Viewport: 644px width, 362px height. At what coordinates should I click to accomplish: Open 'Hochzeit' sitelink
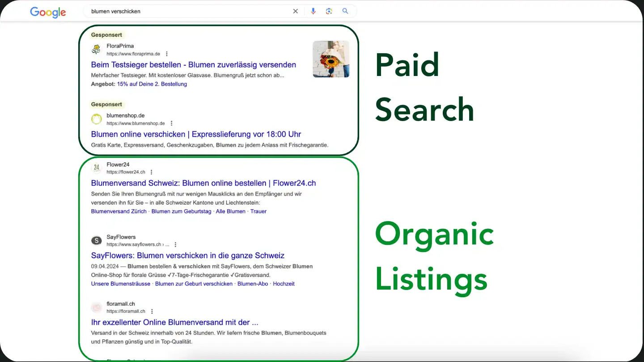coord(284,284)
